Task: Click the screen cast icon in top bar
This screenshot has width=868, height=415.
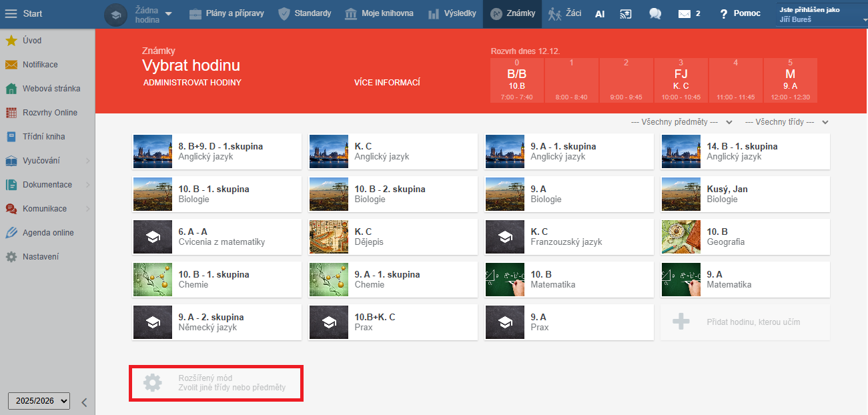Action: pos(626,13)
